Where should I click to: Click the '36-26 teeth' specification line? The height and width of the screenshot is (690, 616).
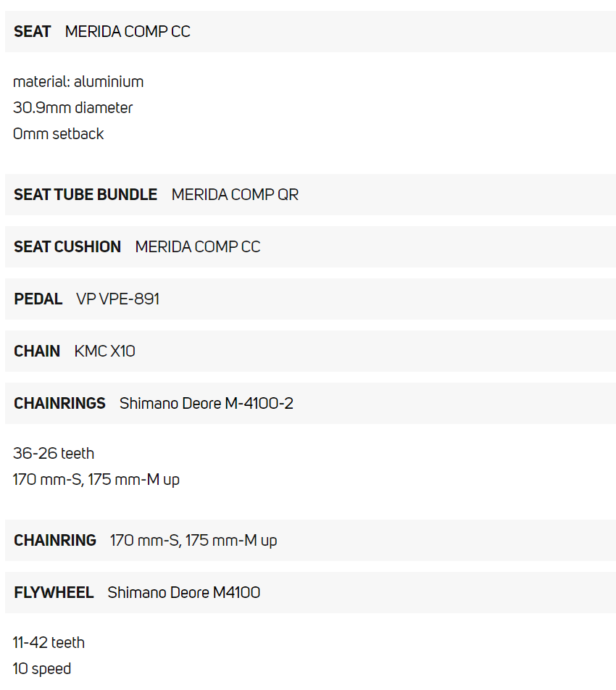click(54, 454)
